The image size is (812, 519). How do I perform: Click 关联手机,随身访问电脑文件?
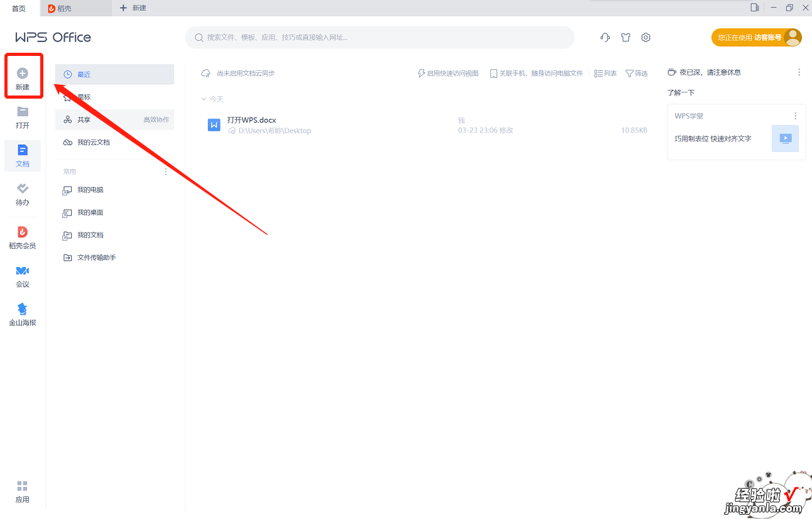click(x=537, y=74)
